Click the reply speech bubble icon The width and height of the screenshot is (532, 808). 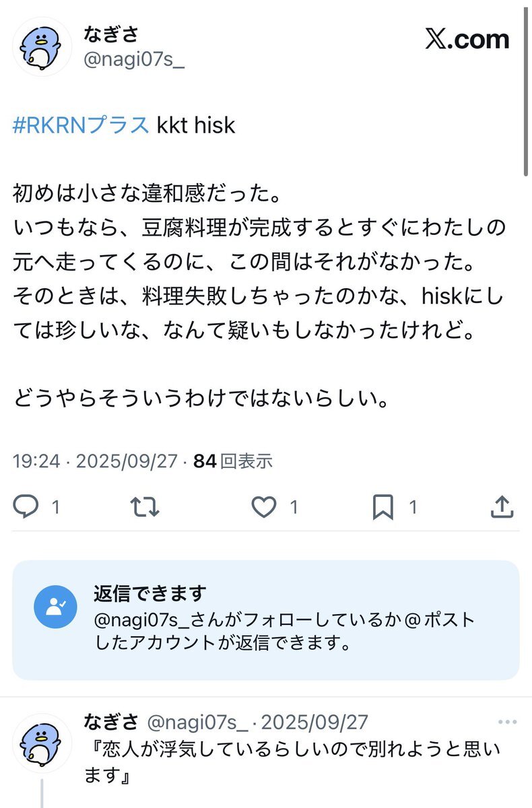pos(27,507)
